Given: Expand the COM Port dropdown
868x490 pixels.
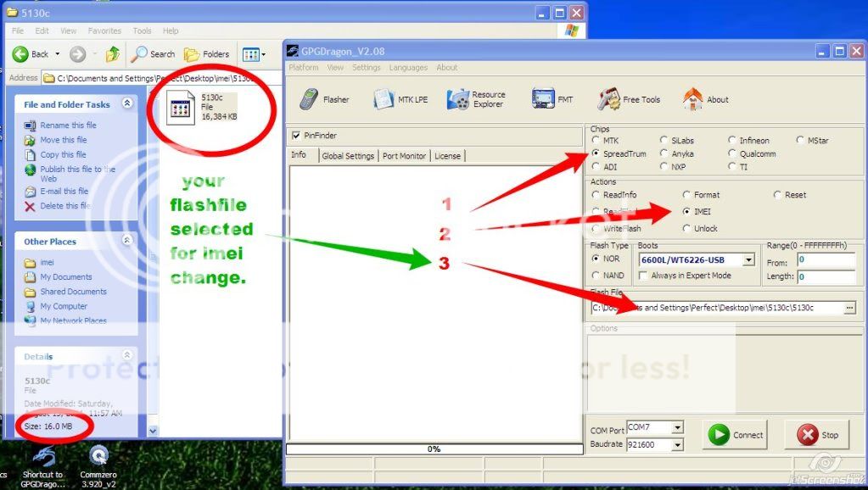Looking at the screenshot, I should (x=679, y=427).
